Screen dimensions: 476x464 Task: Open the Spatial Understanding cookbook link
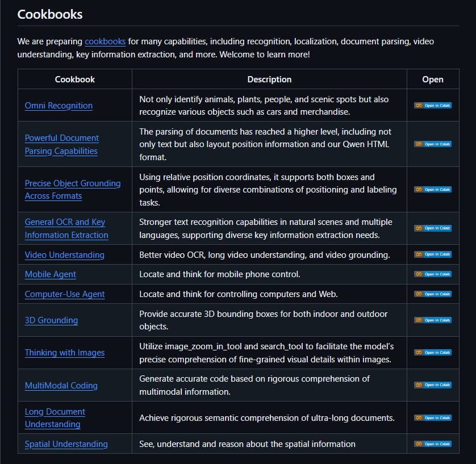[x=66, y=444]
